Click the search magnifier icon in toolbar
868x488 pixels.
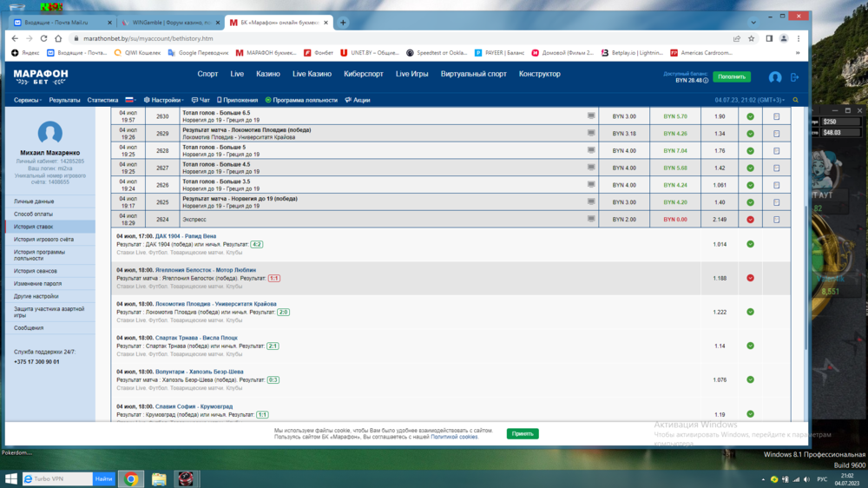coord(794,100)
